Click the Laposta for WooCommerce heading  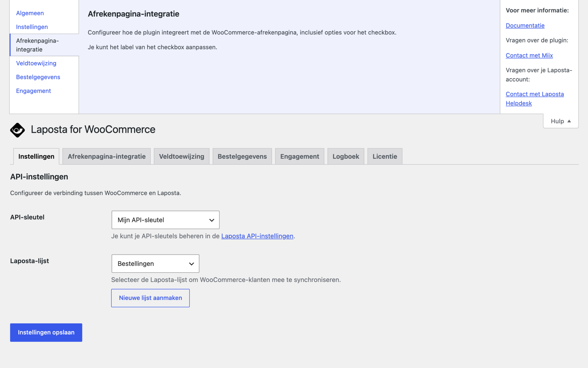[x=93, y=130]
